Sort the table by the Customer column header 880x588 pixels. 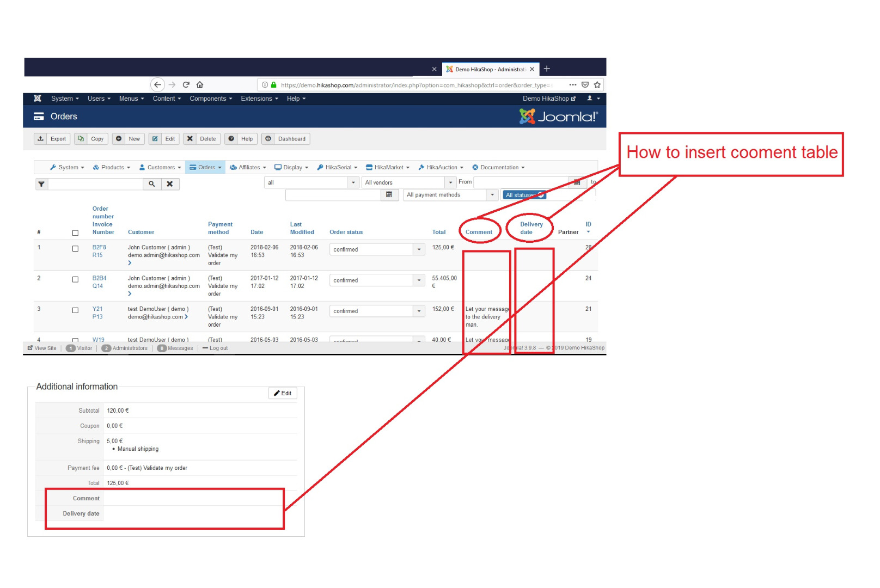[141, 232]
